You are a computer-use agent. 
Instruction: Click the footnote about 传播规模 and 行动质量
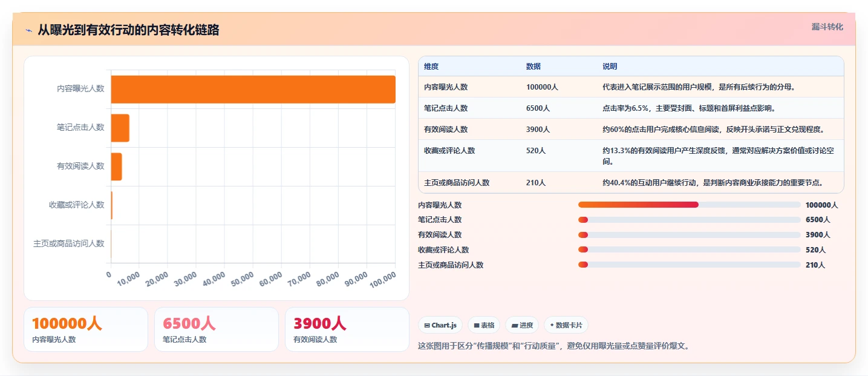[x=554, y=346]
